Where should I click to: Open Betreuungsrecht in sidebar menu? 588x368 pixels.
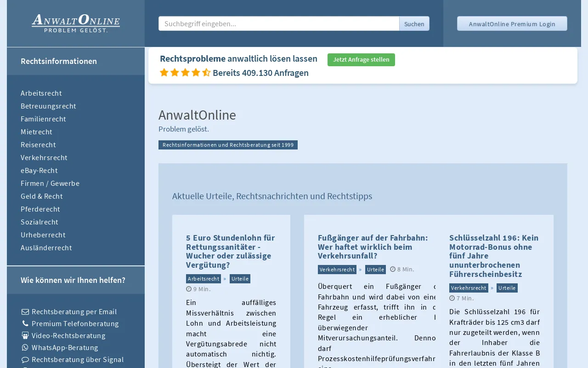point(48,106)
